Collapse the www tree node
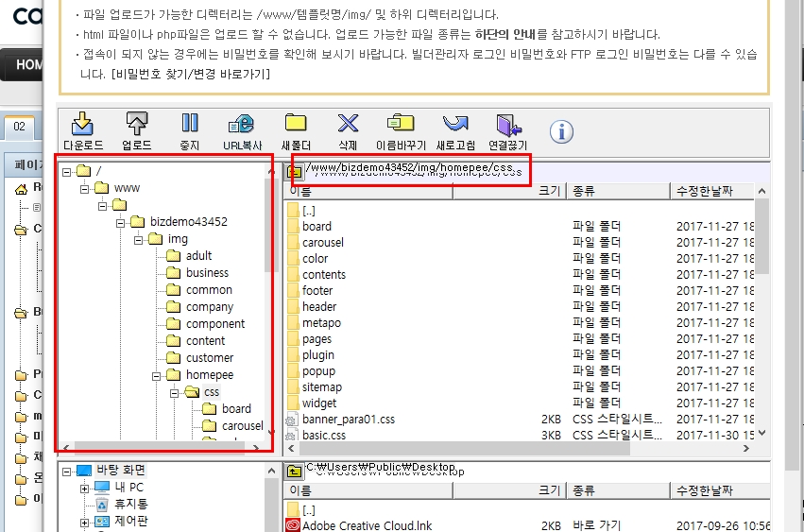This screenshot has width=804, height=532. 85,188
